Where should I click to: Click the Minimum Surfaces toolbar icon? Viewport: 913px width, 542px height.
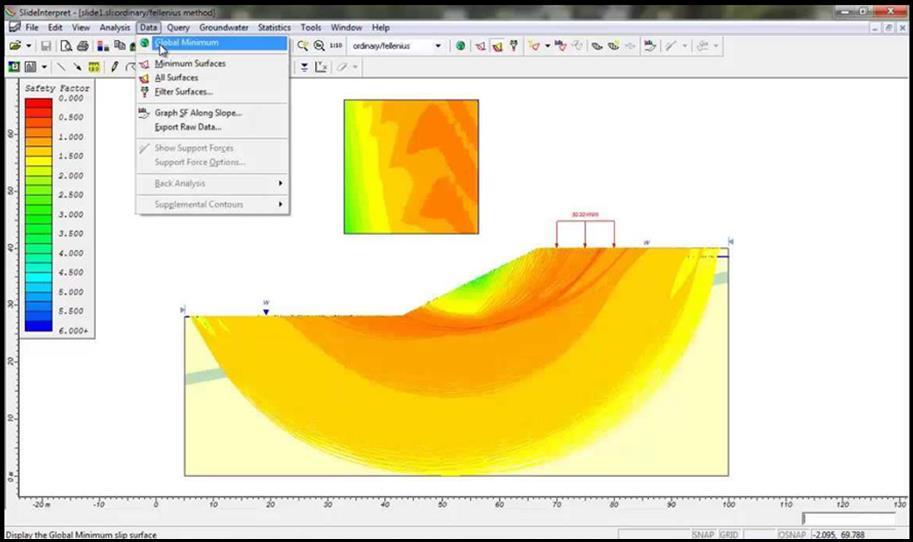(480, 46)
